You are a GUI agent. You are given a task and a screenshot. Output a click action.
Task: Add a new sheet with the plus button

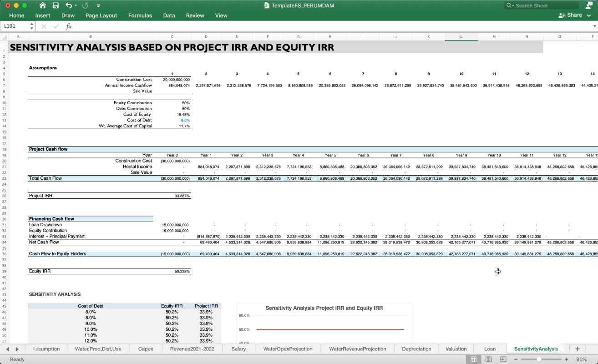[x=577, y=349]
